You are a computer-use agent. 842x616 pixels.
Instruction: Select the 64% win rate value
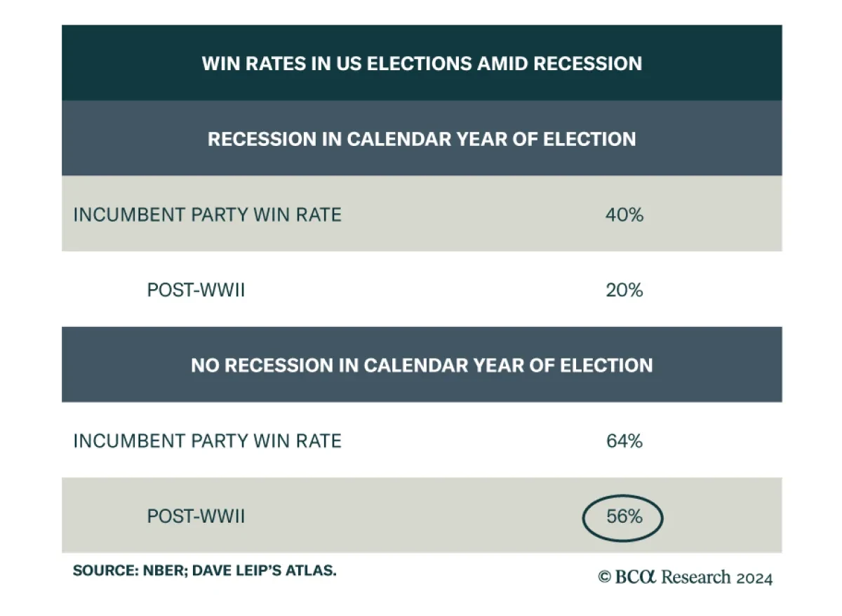[x=624, y=441]
